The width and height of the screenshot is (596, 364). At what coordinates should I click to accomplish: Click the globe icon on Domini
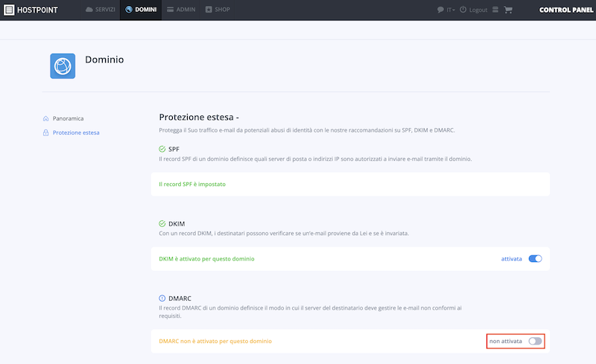(129, 10)
